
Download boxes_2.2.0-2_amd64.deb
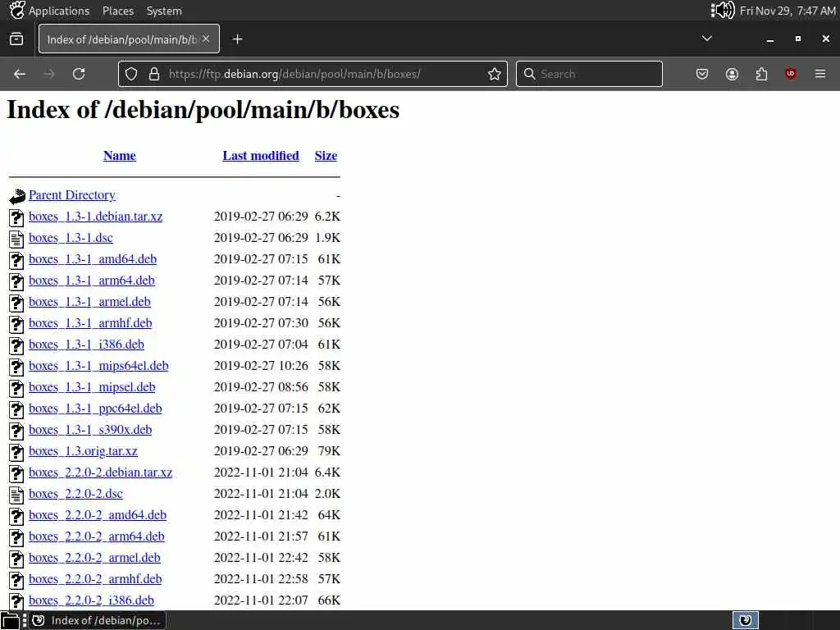[98, 515]
